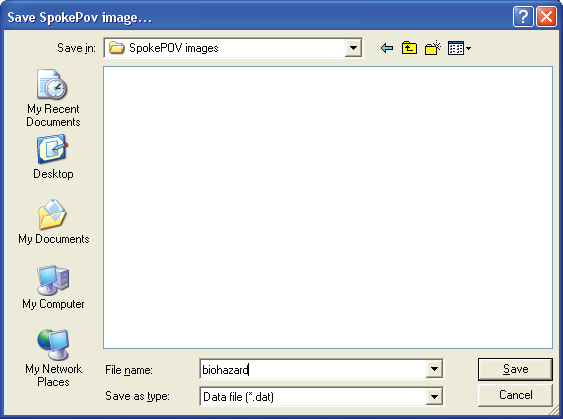Open My Network Places
This screenshot has width=563, height=419.
click(53, 358)
